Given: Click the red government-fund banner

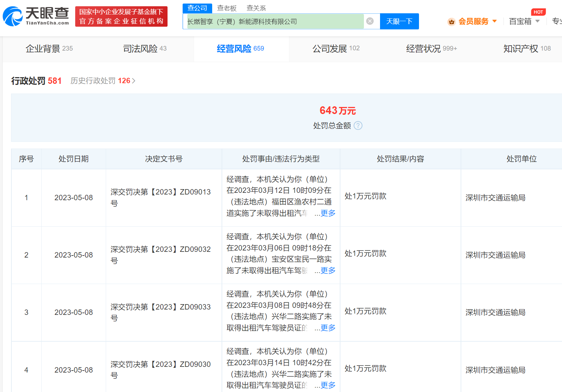Looking at the screenshot, I should coord(121,16).
